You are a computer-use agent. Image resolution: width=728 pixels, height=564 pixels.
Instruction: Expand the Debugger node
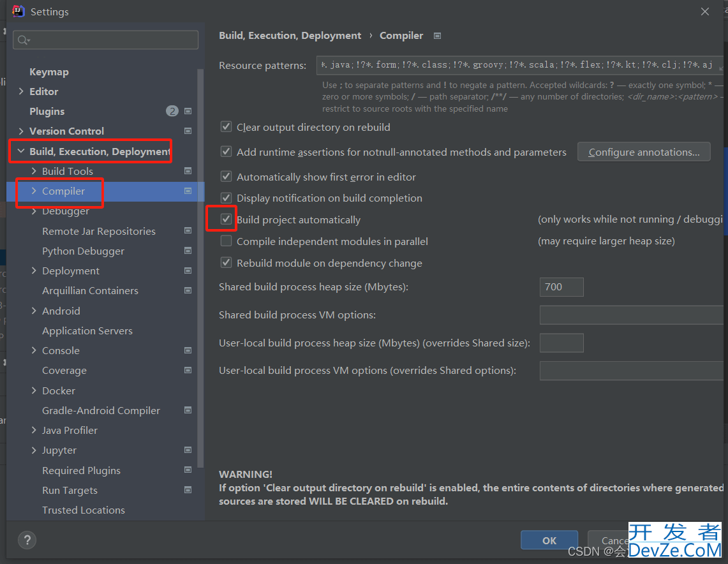click(33, 211)
